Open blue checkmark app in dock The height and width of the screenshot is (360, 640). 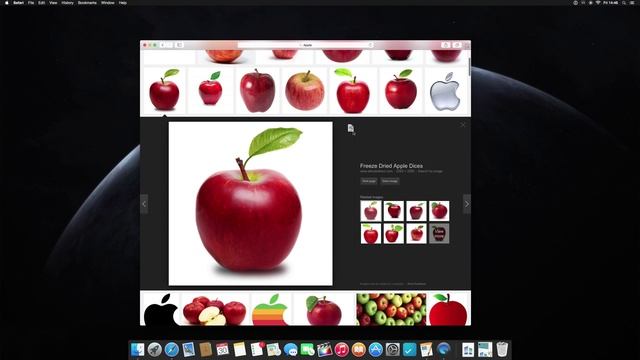(409, 350)
